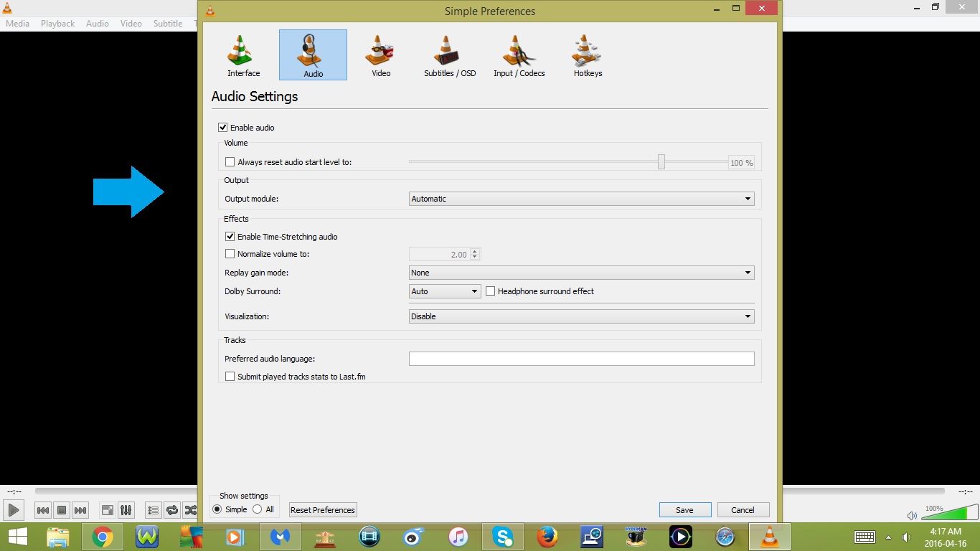The height and width of the screenshot is (551, 980).
Task: Switch to Video preferences
Action: coord(380,54)
